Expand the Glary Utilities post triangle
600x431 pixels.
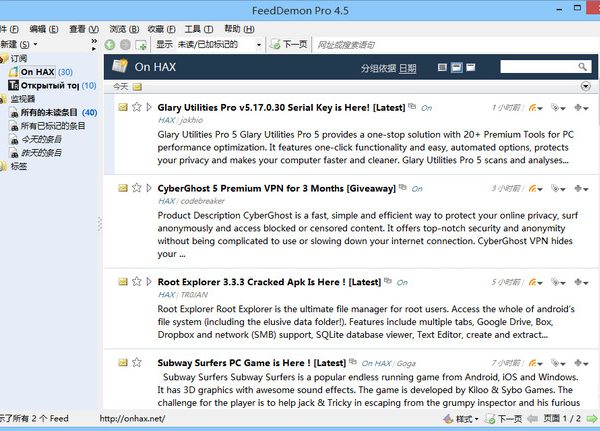[149, 106]
